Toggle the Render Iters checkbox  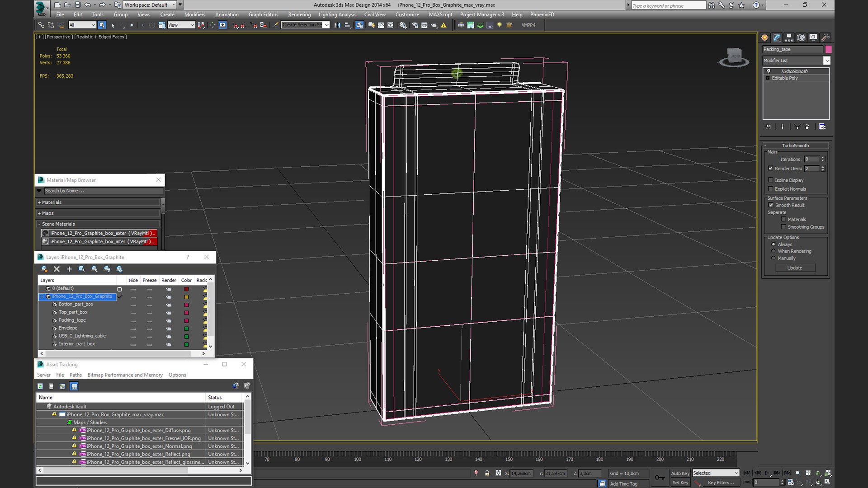771,169
